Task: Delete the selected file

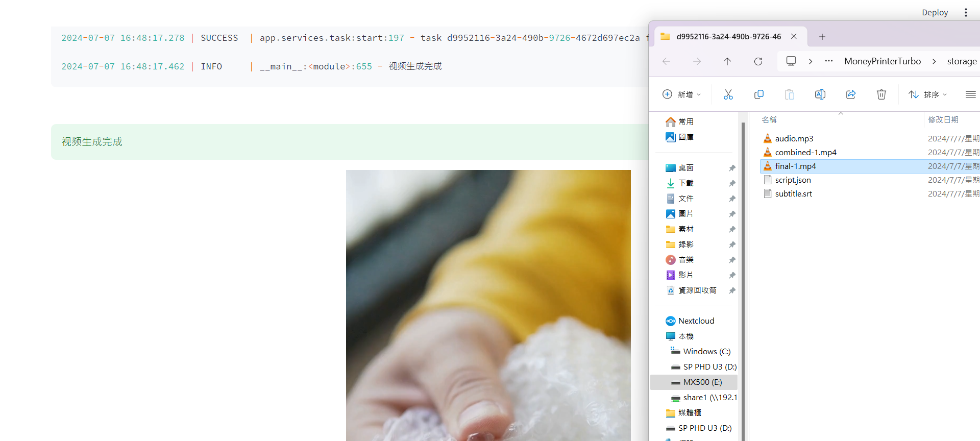Action: [881, 94]
